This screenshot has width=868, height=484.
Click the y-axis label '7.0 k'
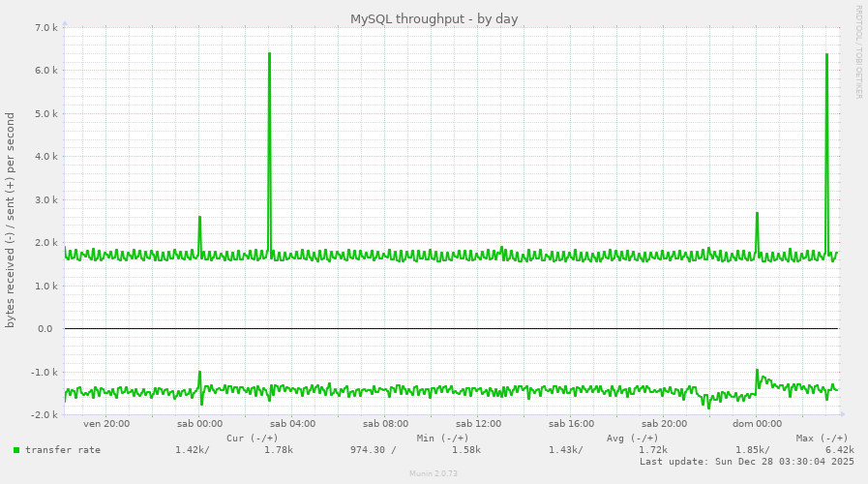pos(46,27)
